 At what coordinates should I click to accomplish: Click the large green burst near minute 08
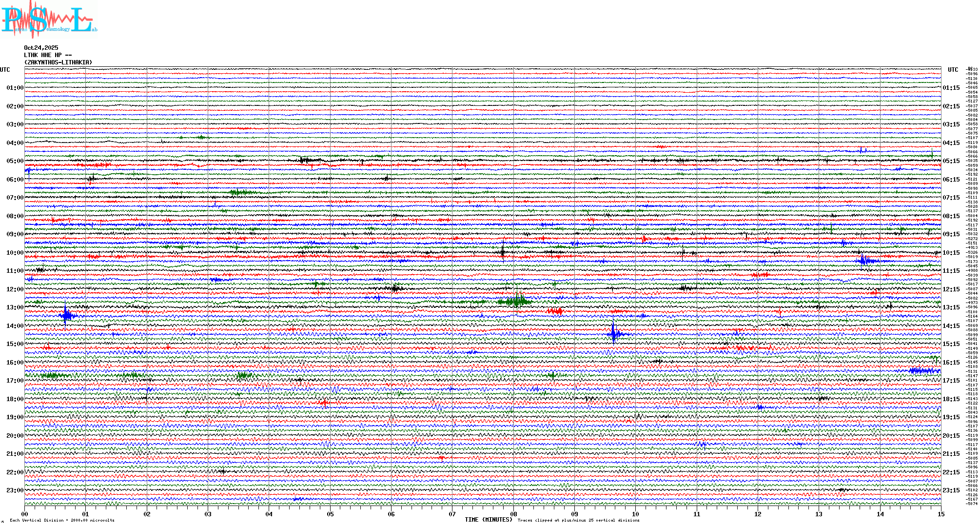click(516, 301)
